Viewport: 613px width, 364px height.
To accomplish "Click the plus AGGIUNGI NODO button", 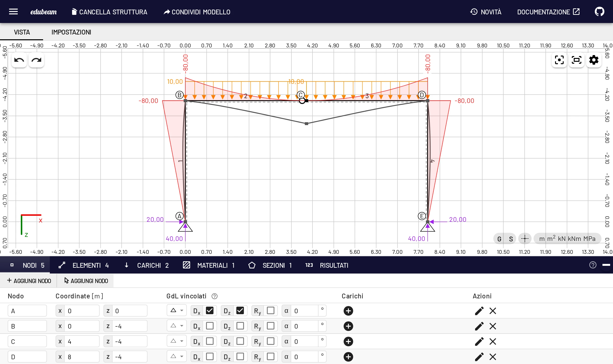I will (x=29, y=281).
